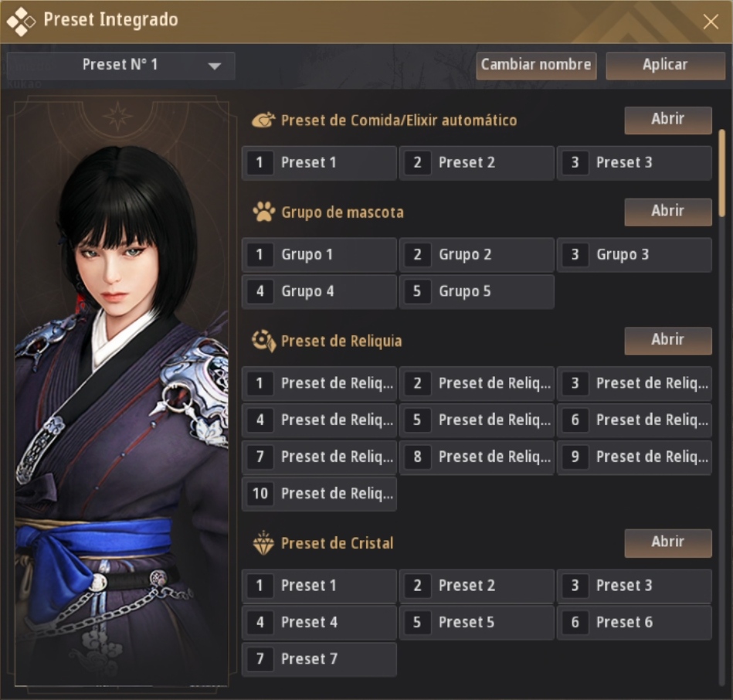The height and width of the screenshot is (700, 733).
Task: Click the diamond icon for Preset de Cristal
Action: [263, 543]
